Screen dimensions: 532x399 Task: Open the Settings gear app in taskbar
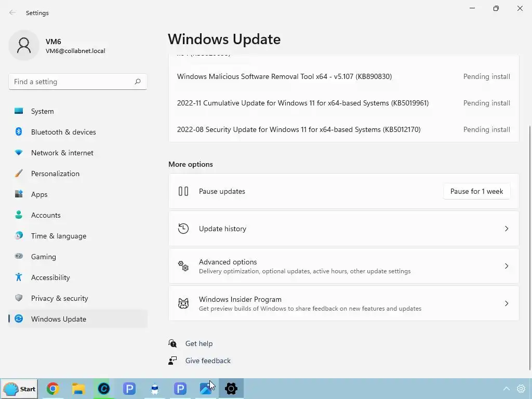[x=231, y=389]
